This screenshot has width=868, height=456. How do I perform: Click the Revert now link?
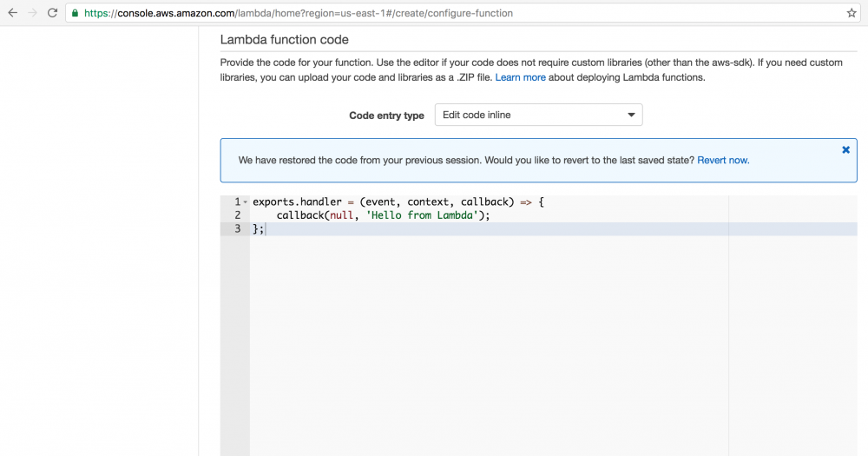click(x=723, y=160)
